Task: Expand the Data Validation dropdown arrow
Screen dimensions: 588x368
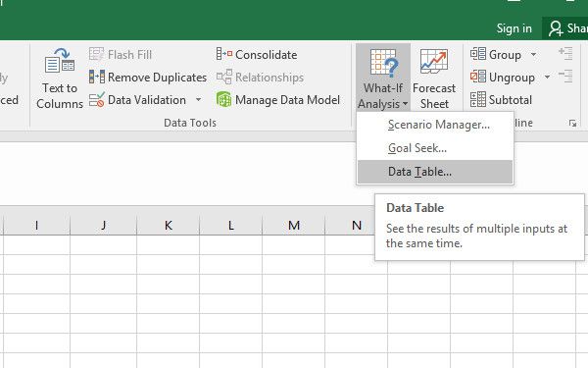Action: pyautogui.click(x=198, y=100)
